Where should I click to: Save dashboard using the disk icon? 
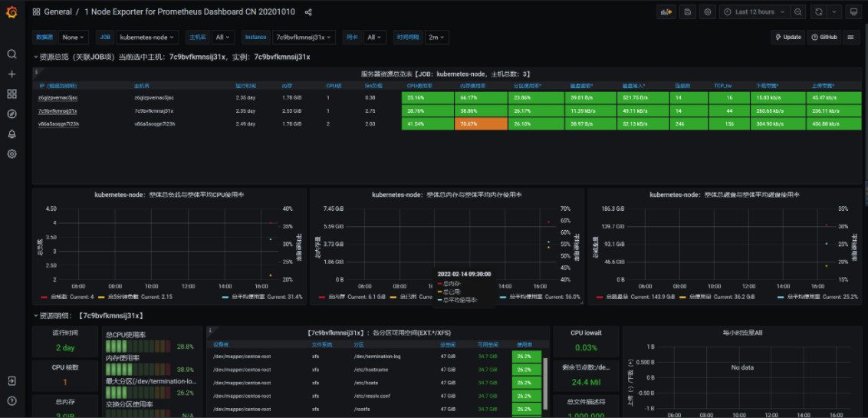686,12
